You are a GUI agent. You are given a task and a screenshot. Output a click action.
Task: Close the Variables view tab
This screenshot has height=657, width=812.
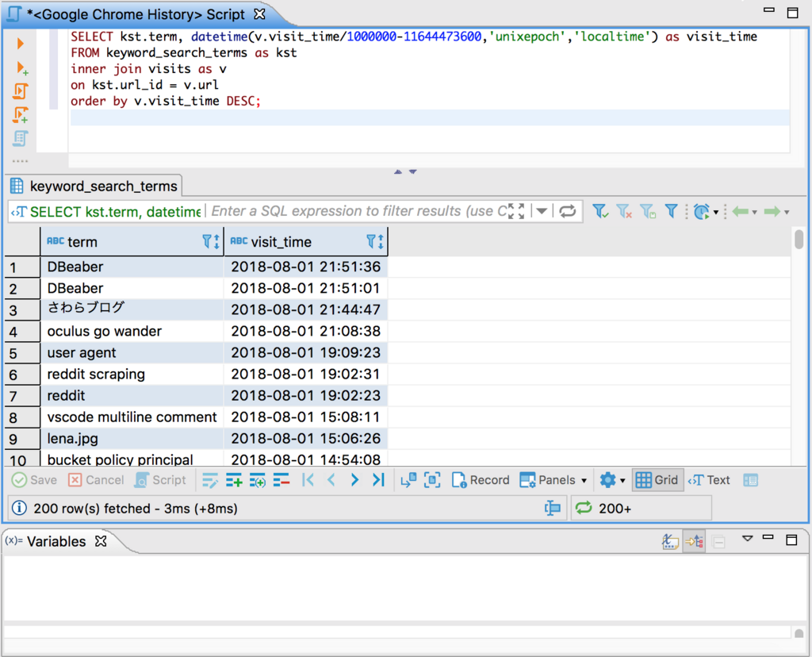[x=101, y=541]
